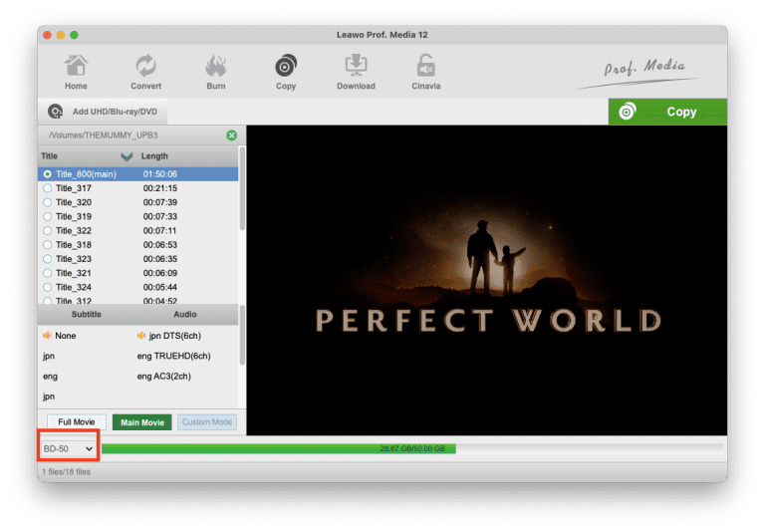Viewport: 765px width, 532px height.
Task: Click the sort arrow next to Title
Action: [x=127, y=156]
